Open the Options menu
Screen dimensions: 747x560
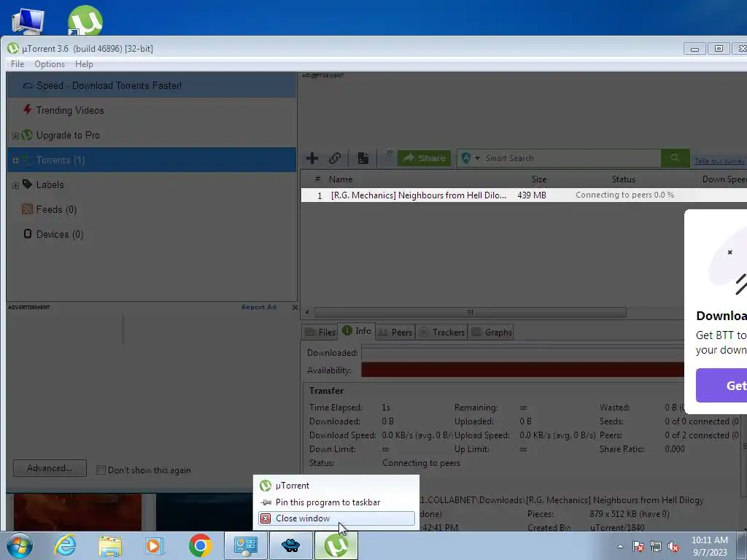tap(50, 64)
